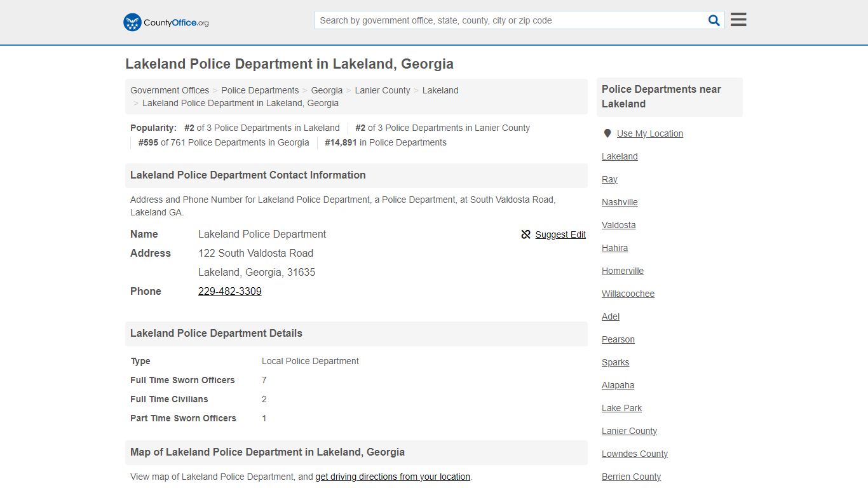Click Part Time Sworn Officers label

183,418
